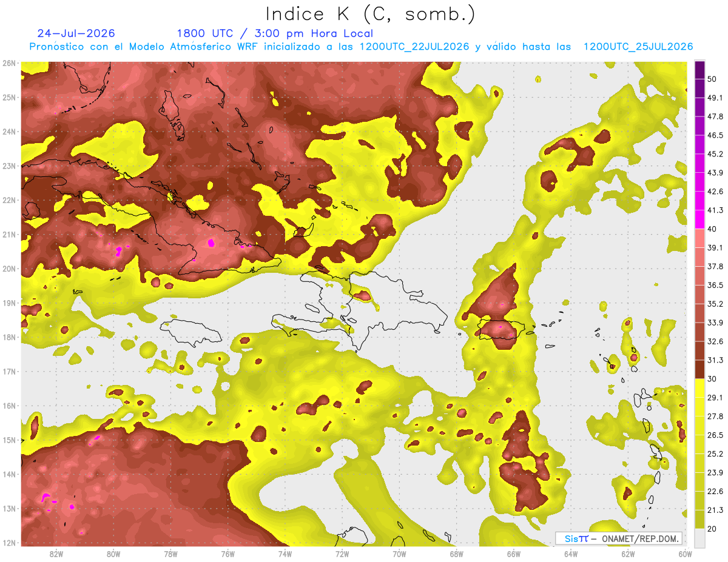Image resolution: width=728 pixels, height=562 pixels.
Task: Click the latitude label '22N'
Action: pyautogui.click(x=8, y=200)
